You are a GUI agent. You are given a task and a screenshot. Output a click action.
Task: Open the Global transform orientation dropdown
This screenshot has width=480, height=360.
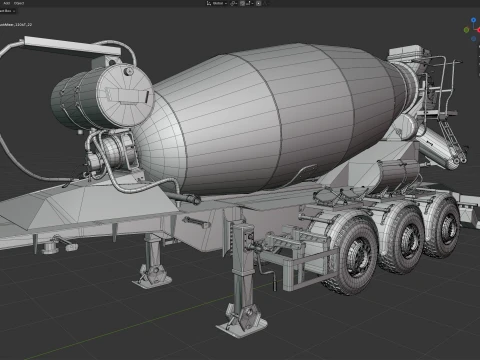tap(217, 3)
